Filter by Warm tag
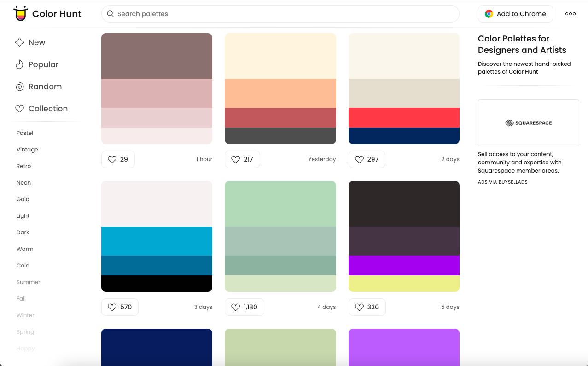 tap(25, 249)
